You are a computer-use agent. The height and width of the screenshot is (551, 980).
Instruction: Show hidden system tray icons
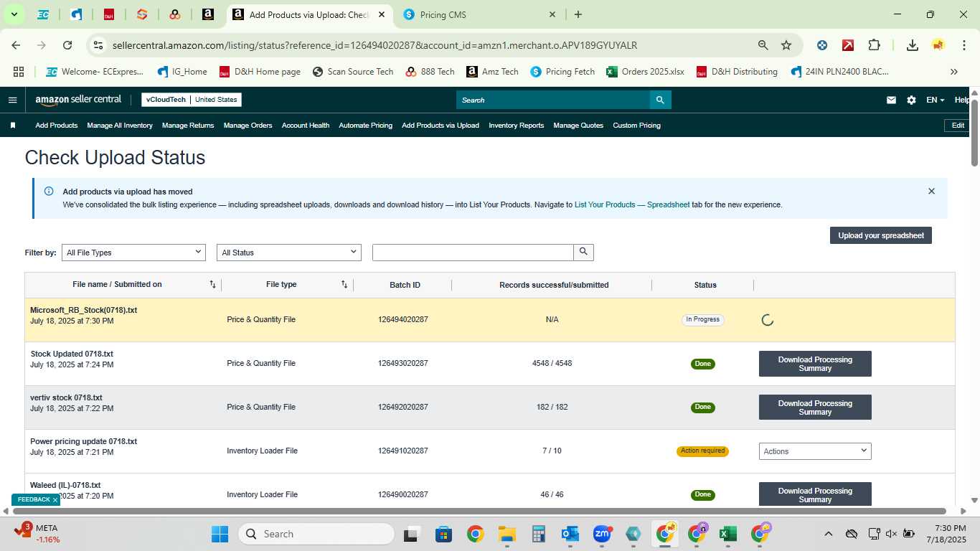click(829, 534)
